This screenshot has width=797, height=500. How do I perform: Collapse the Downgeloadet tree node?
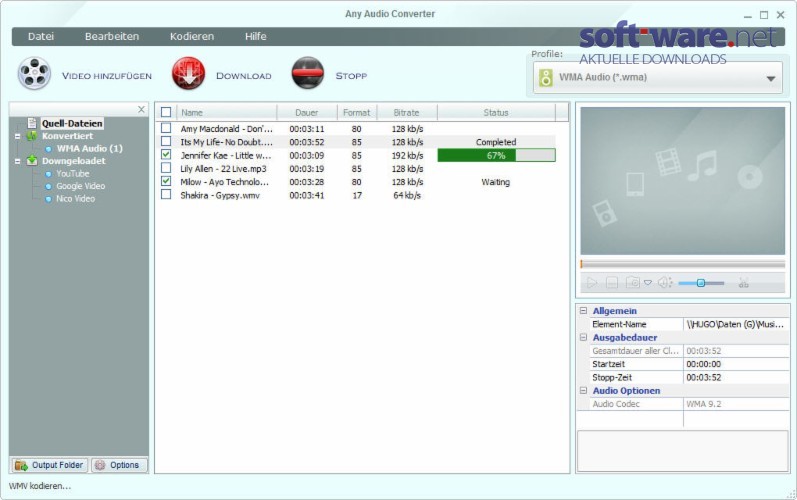pos(18,161)
